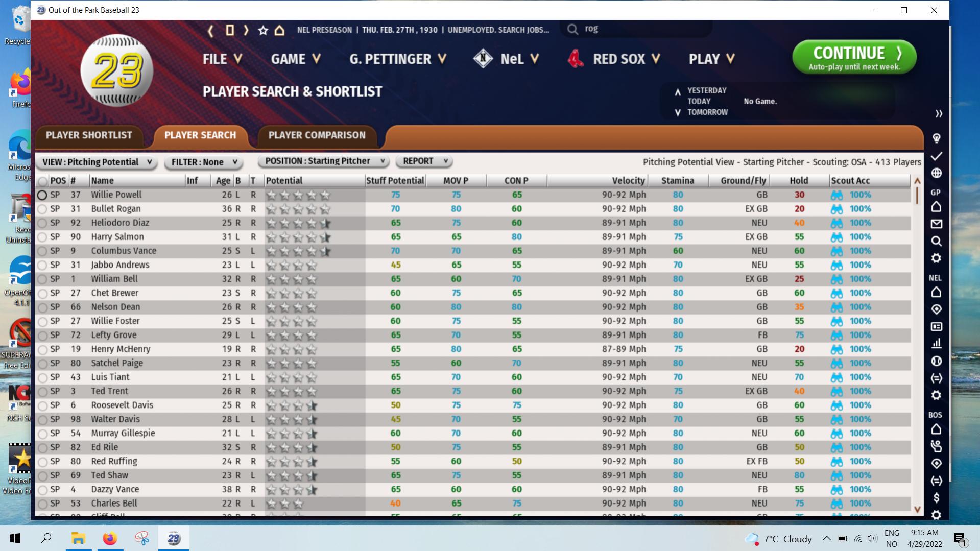Click the medical stethoscope icon under BOS
The width and height of the screenshot is (980, 551).
(x=937, y=446)
